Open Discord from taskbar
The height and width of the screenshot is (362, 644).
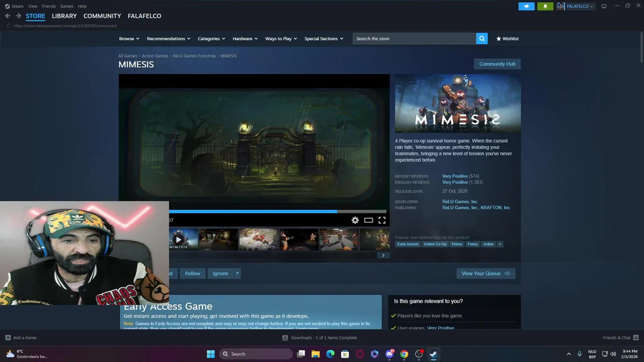click(x=389, y=354)
